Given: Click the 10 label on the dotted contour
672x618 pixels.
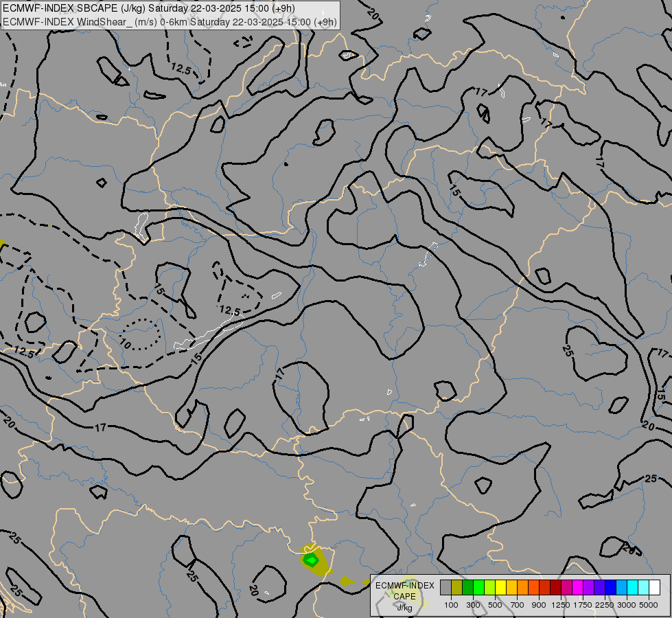Looking at the screenshot, I should click(125, 343).
